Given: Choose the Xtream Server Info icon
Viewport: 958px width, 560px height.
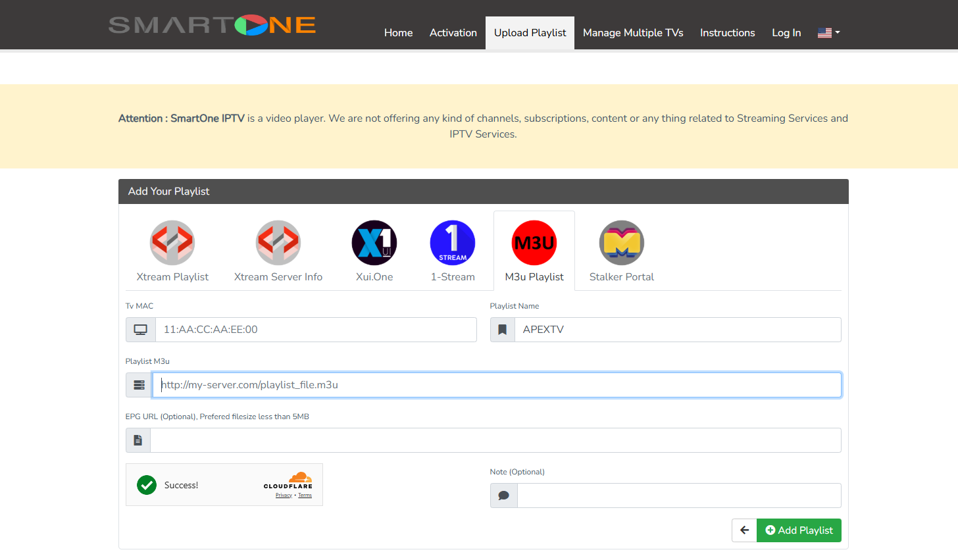Looking at the screenshot, I should tap(278, 243).
